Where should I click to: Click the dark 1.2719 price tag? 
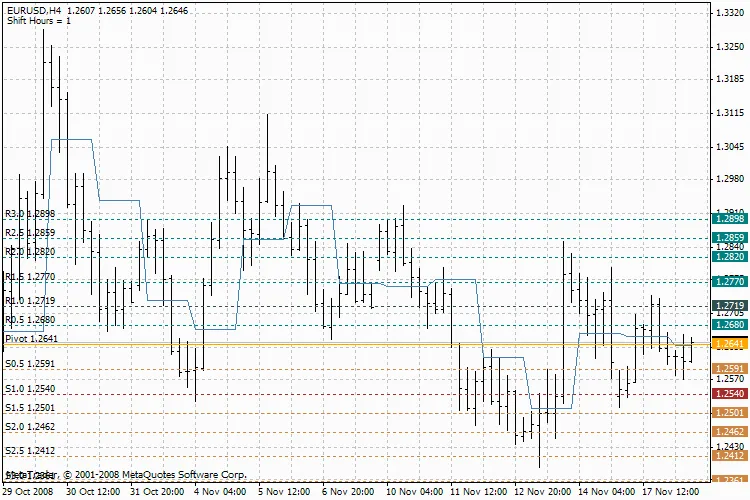[x=729, y=305]
